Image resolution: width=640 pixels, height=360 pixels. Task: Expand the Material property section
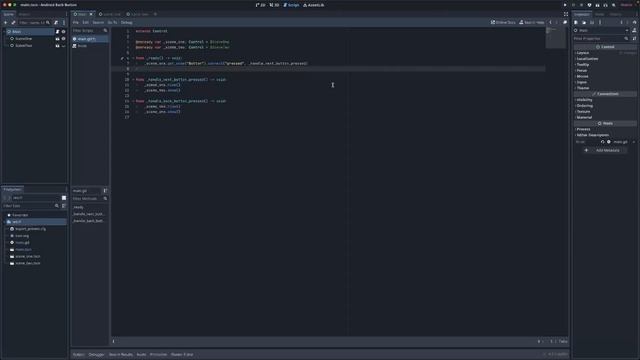point(584,117)
